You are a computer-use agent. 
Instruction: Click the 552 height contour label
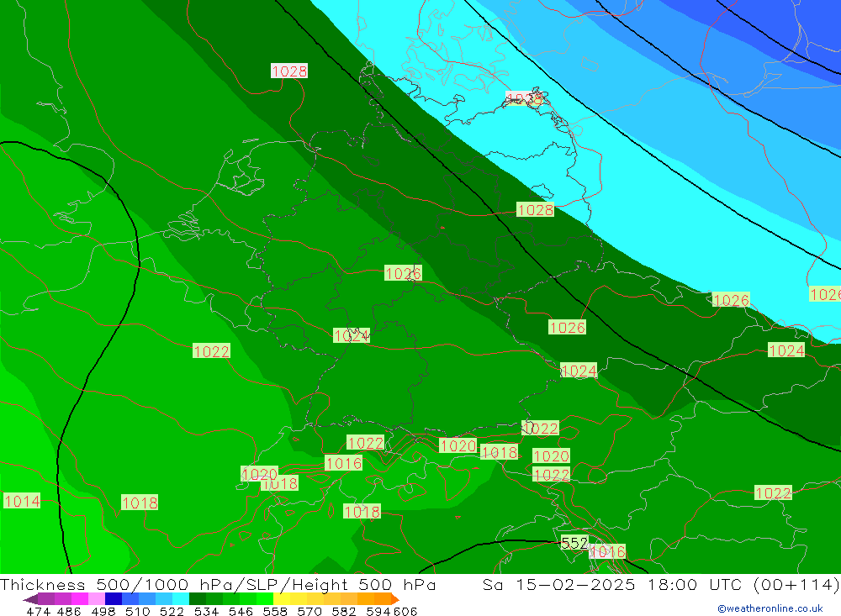[574, 543]
